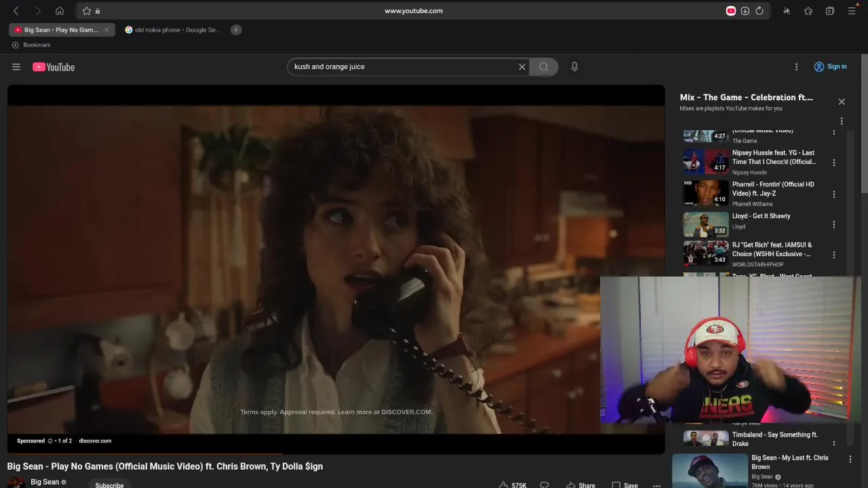Visit discover.com sponsored ad link
This screenshot has height=488, width=868.
tap(95, 441)
